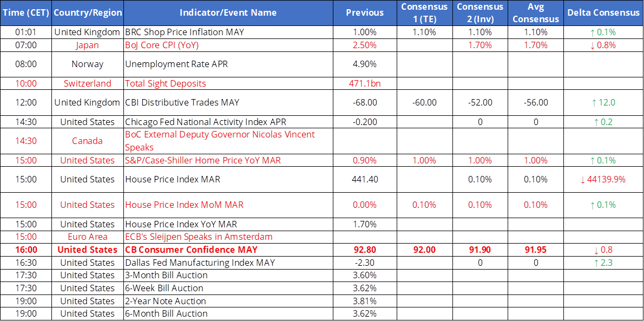Select Consensus 2 value 91.90

(x=479, y=250)
